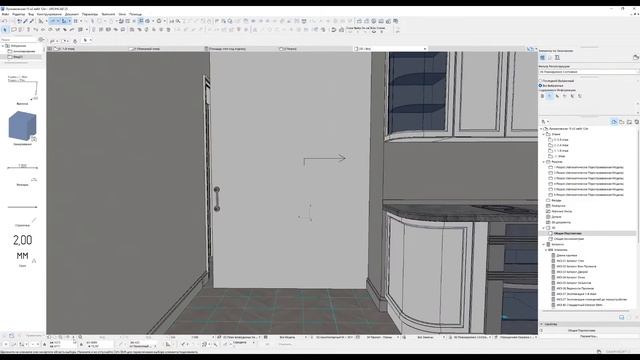Switch to the Обмерный план tab
640x360 pixels.
[x=148, y=49]
